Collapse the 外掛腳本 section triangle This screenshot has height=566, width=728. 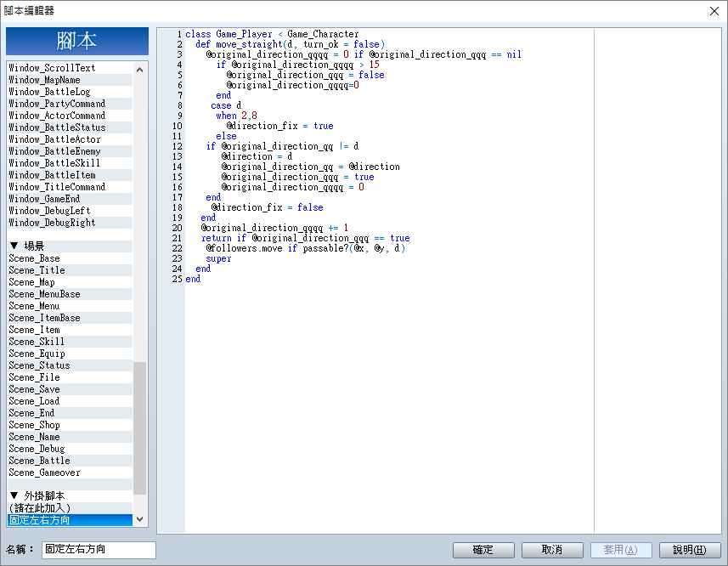pos(14,495)
